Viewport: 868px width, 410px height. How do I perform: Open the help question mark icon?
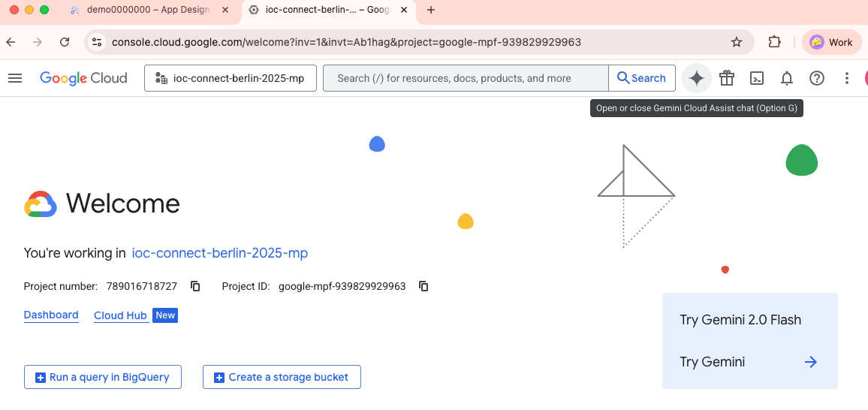click(816, 78)
